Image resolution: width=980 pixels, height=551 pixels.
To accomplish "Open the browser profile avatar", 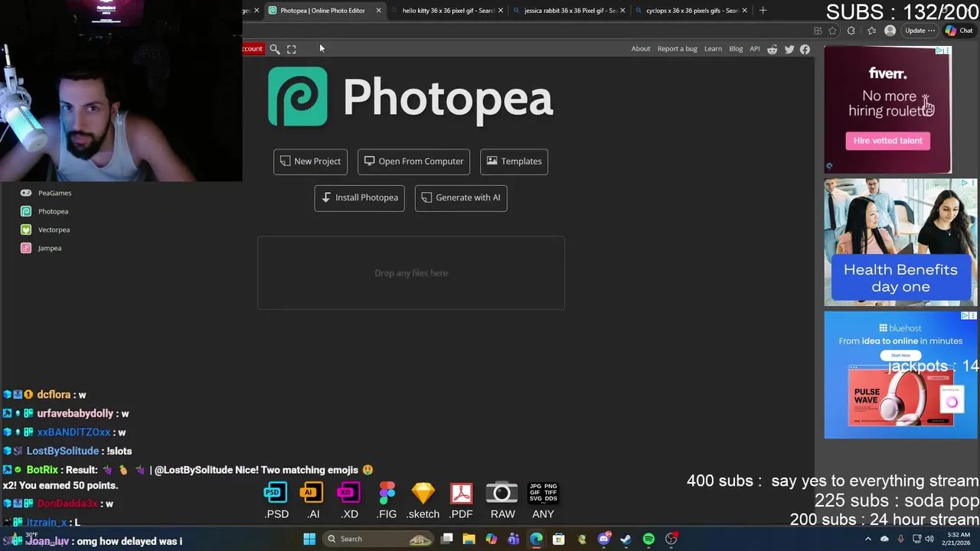I will coord(890,31).
